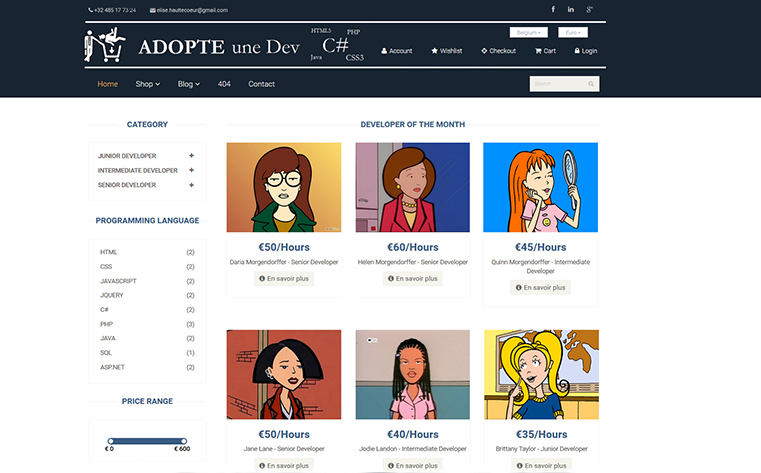The width and height of the screenshot is (761, 473).
Task: Open the Contact menu item
Action: click(262, 84)
